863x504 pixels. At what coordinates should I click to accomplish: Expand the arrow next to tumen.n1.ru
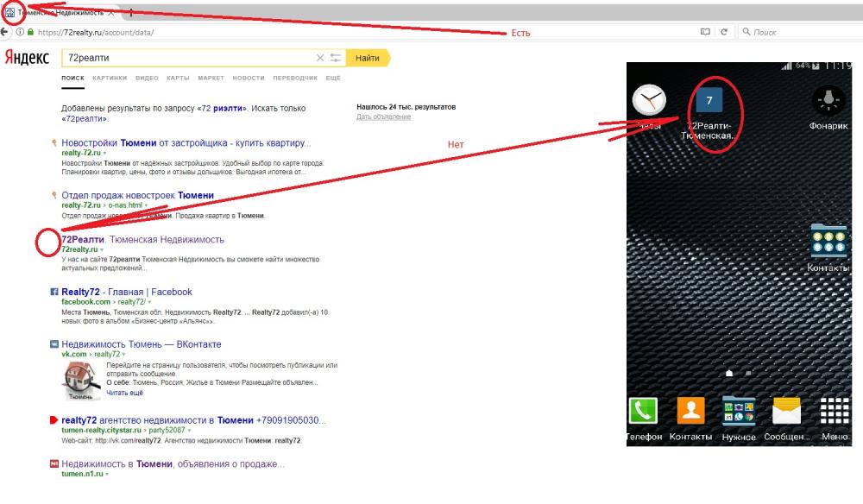(x=107, y=475)
